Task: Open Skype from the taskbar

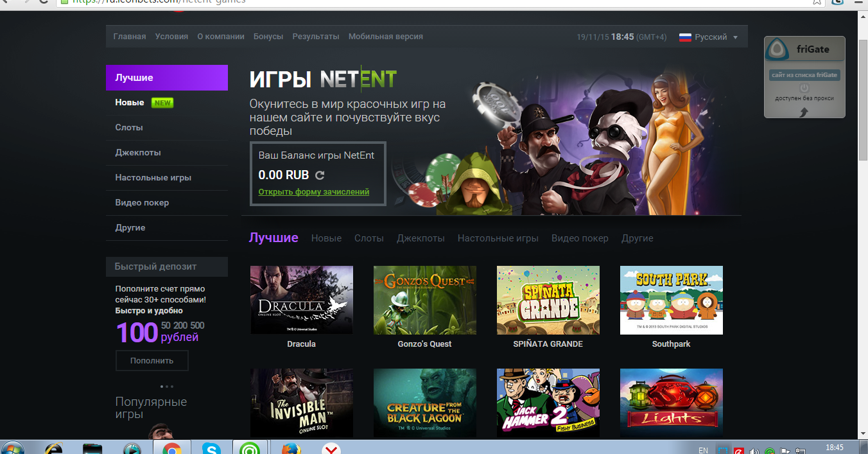Action: click(211, 449)
